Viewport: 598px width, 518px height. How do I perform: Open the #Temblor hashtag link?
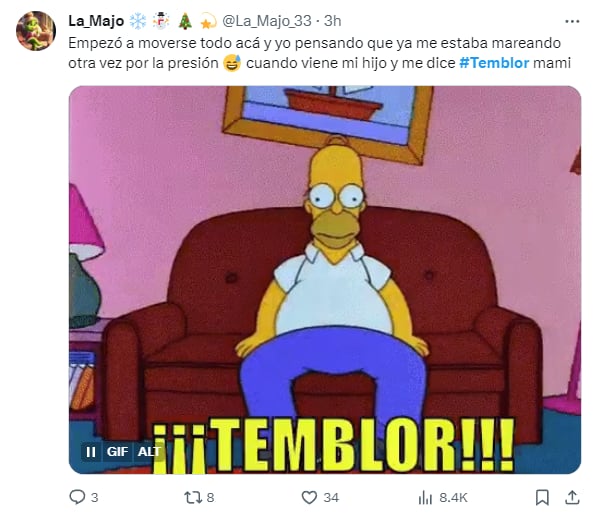coord(494,63)
